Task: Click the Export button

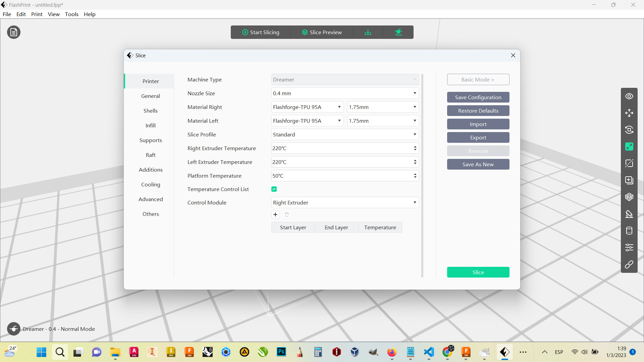Action: tap(478, 137)
